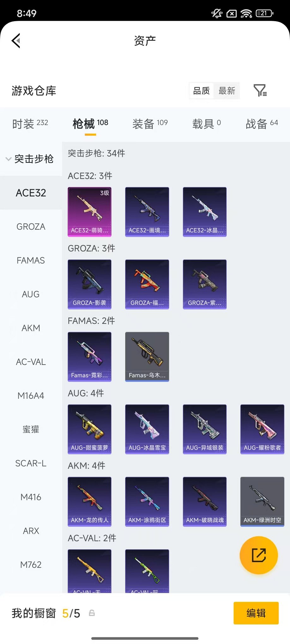Switch sorting to 最新
Image resolution: width=290 pixels, height=644 pixels.
pos(227,91)
